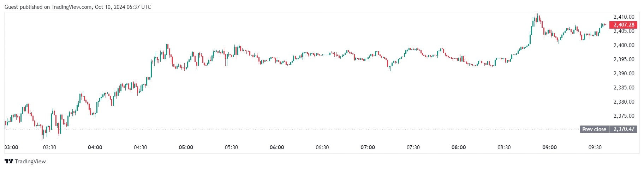Click the 06:30 time axis label

click(x=322, y=147)
